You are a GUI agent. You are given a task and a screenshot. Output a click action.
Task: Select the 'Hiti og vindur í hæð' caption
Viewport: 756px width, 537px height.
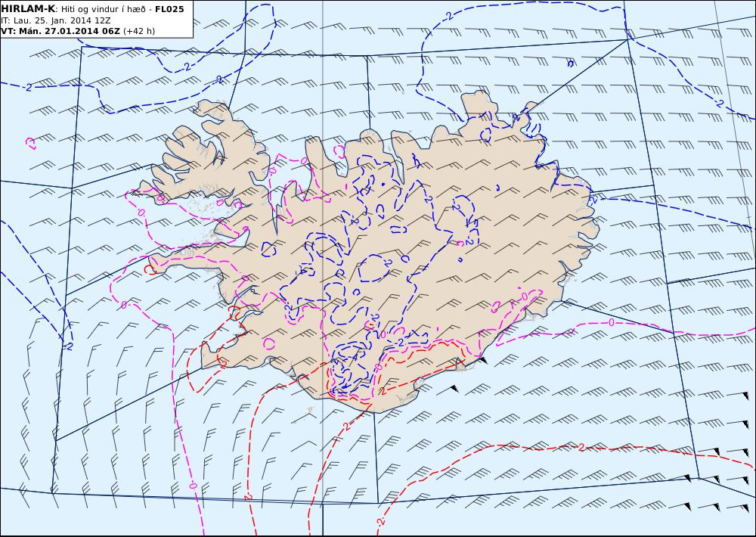[x=103, y=9]
